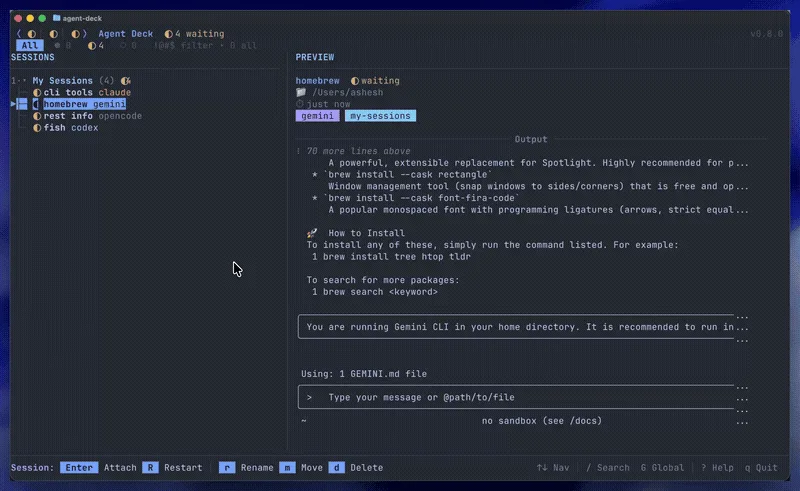Click the Search shortcut hint
This screenshot has width=800, height=491.
(608, 468)
